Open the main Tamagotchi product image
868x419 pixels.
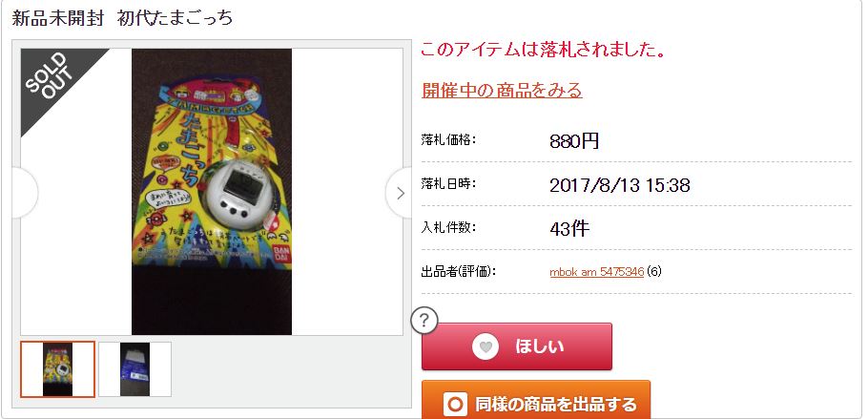tap(212, 192)
